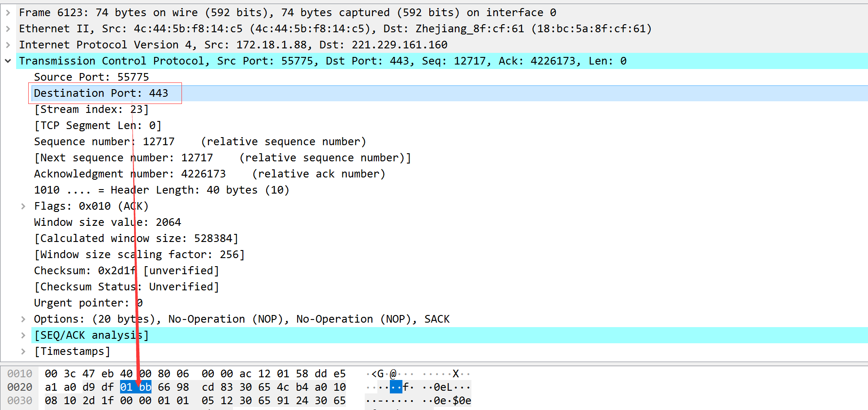The height and width of the screenshot is (410, 868).
Task: Expand the Flags: 0x010 (ACK) item
Action: click(23, 206)
